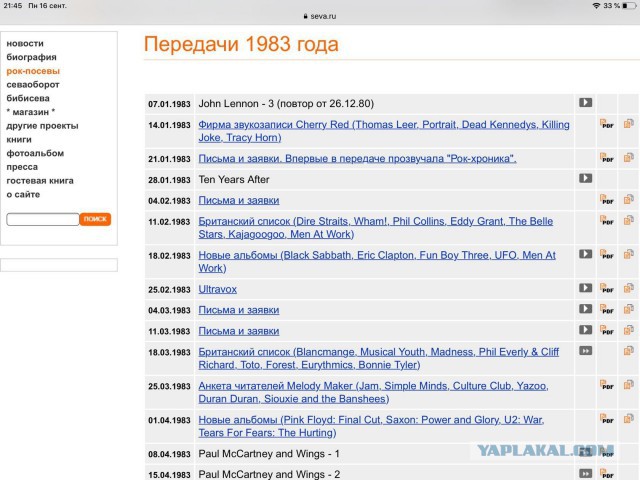Open 11.03.1983 Письма и заявки link
This screenshot has width=640, height=480.
[x=239, y=331]
